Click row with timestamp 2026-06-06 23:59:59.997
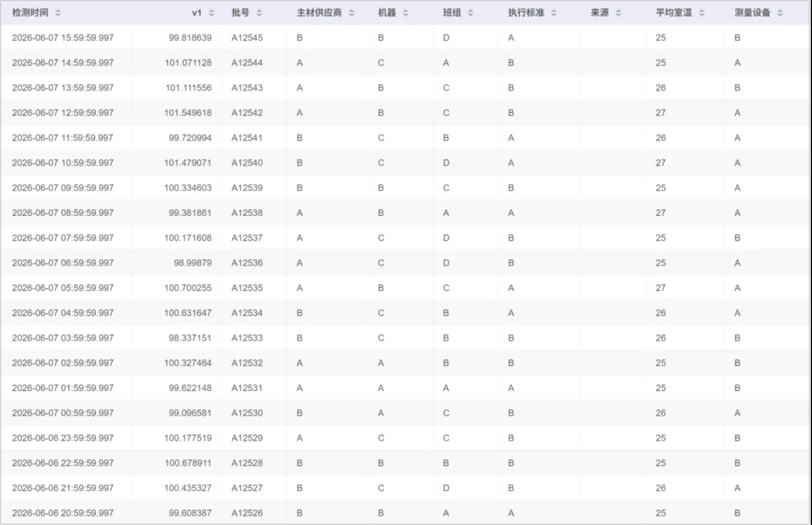812x525 pixels. click(x=63, y=438)
